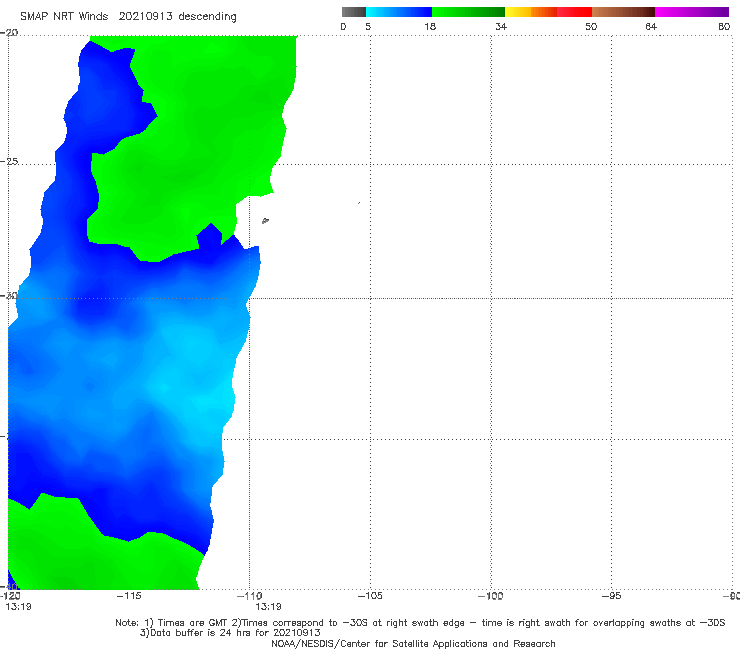Click the "-115" longitude axis label
The height and width of the screenshot is (650, 740).
coord(129,596)
